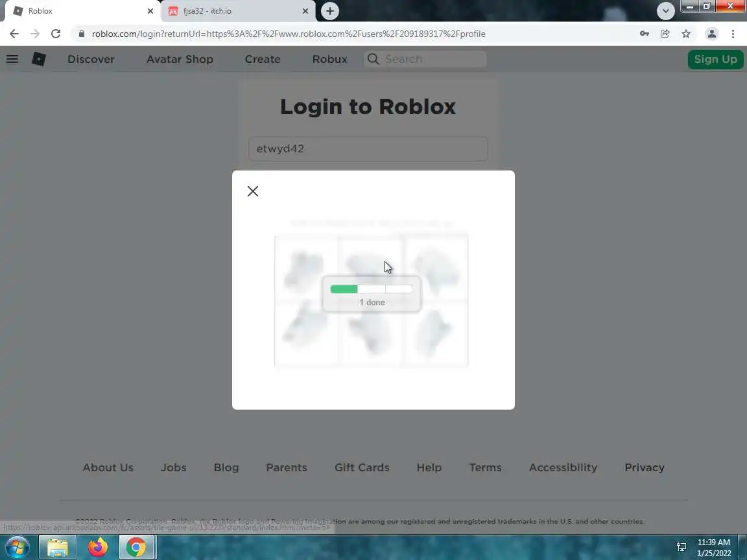Viewport: 747px width, 560px height.
Task: Click the green Sign Up button
Action: pyautogui.click(x=715, y=60)
